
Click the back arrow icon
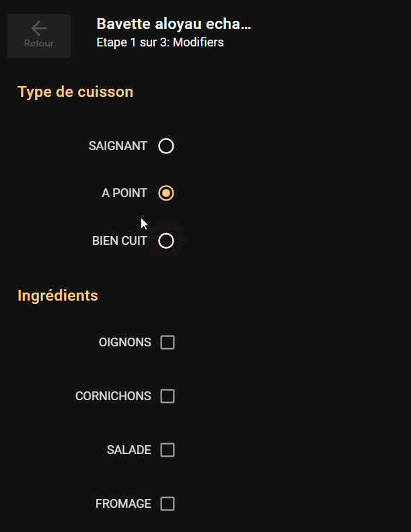[39, 28]
